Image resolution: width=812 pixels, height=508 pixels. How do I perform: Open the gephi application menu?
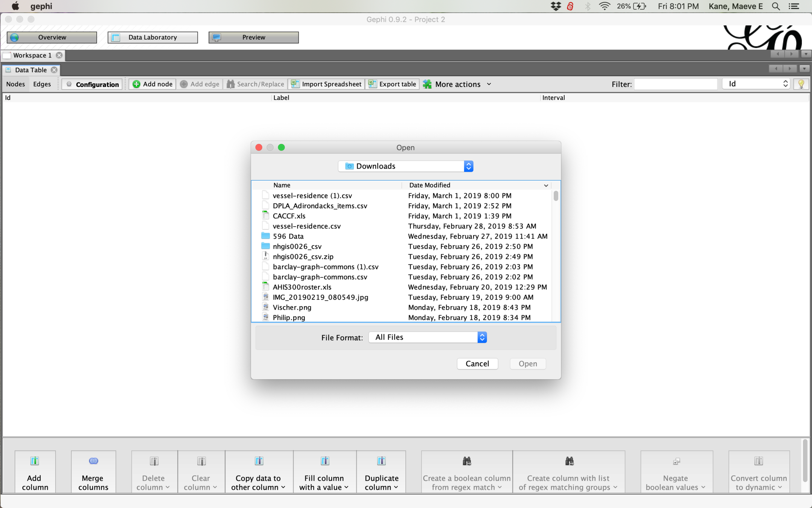click(x=41, y=6)
